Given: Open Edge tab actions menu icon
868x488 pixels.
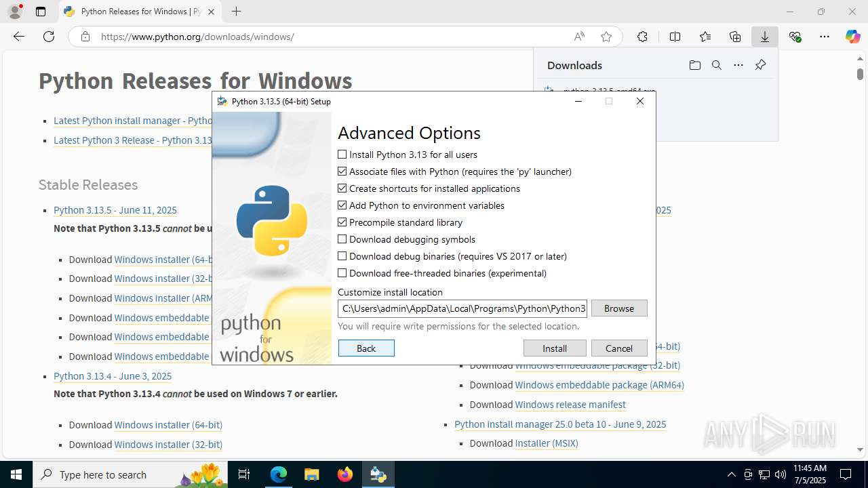Looking at the screenshot, I should 41,12.
